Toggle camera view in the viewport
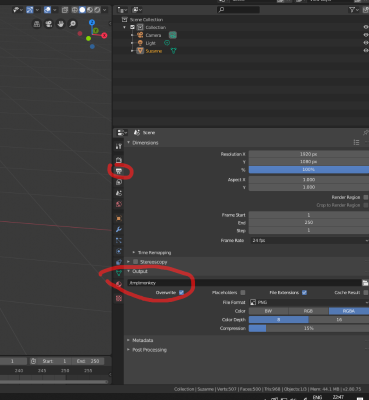The width and height of the screenshot is (369, 400). pyautogui.click(x=49, y=24)
